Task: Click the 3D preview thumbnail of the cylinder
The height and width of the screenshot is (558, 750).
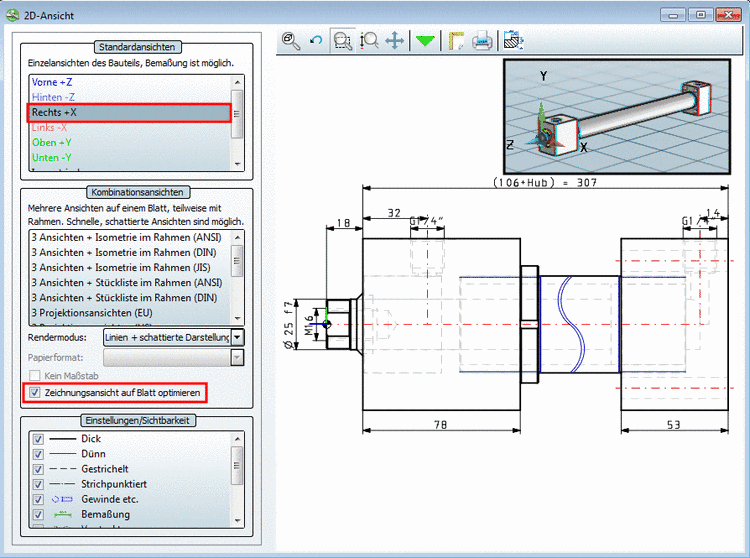Action: [x=617, y=117]
